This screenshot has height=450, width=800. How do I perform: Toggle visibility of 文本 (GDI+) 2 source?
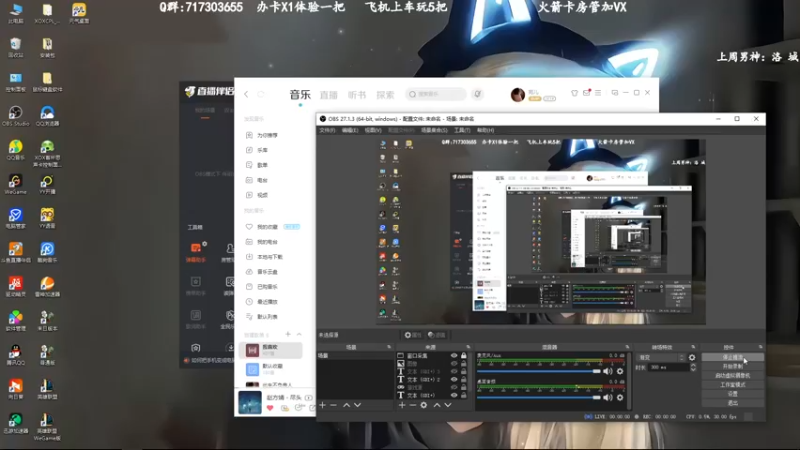click(x=454, y=380)
